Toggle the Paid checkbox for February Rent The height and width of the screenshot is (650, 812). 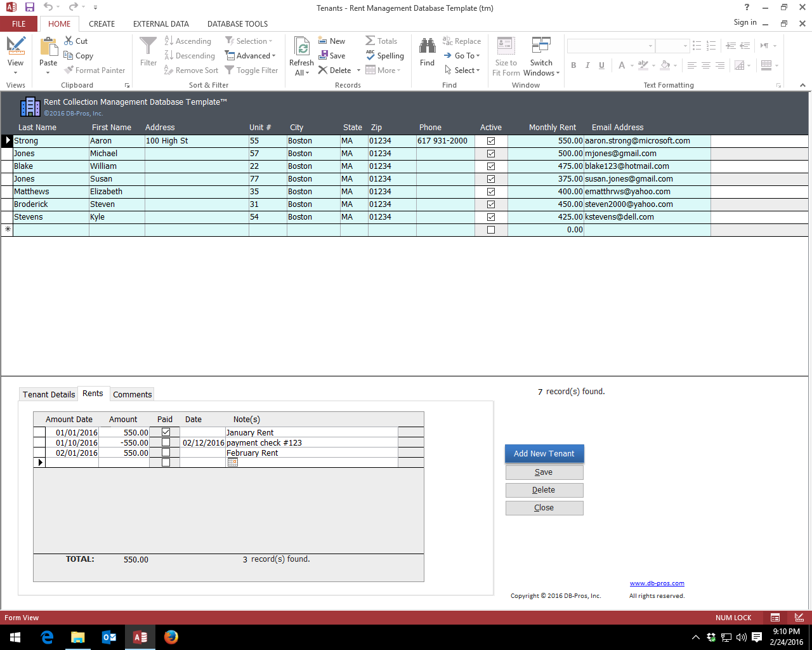(165, 453)
